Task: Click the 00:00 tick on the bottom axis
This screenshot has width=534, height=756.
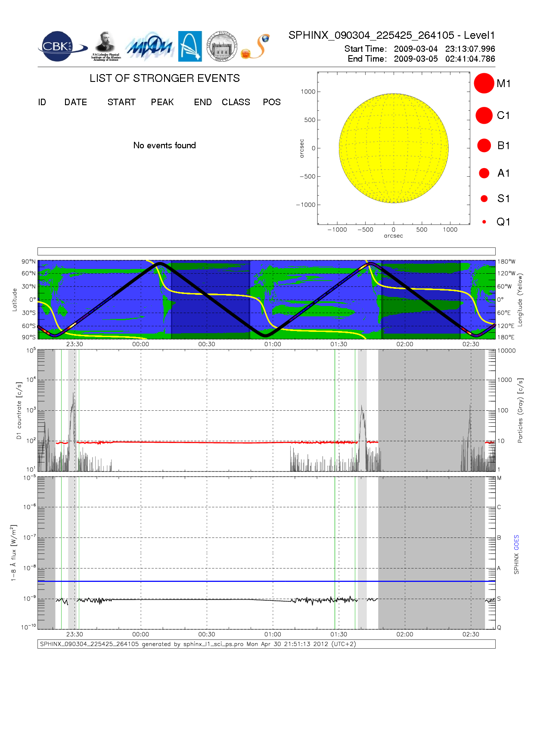Action: [x=140, y=634]
